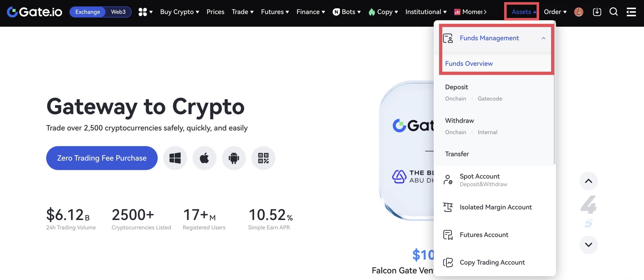
Task: Expand the Buy Crypto dropdown
Action: pyautogui.click(x=179, y=12)
